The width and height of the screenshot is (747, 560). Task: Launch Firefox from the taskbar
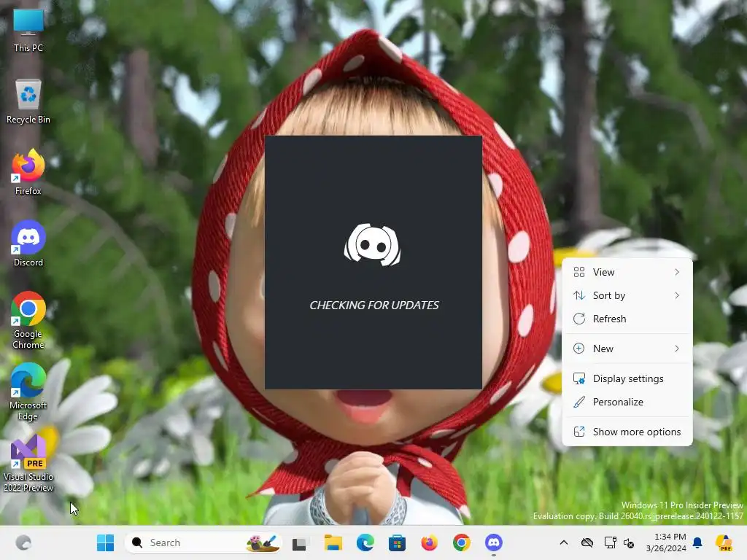point(429,542)
